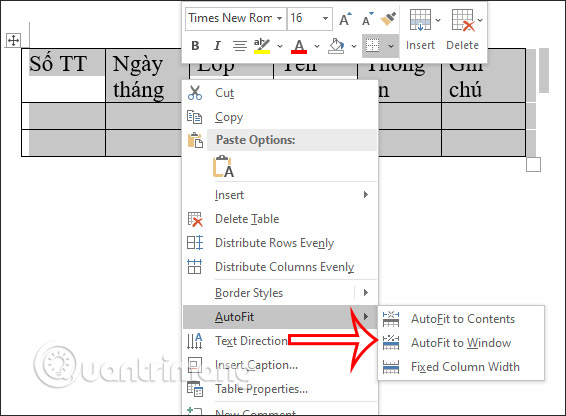Viewport: 566px width, 416px height.
Task: Click the Insert Caption icon
Action: coord(195,365)
